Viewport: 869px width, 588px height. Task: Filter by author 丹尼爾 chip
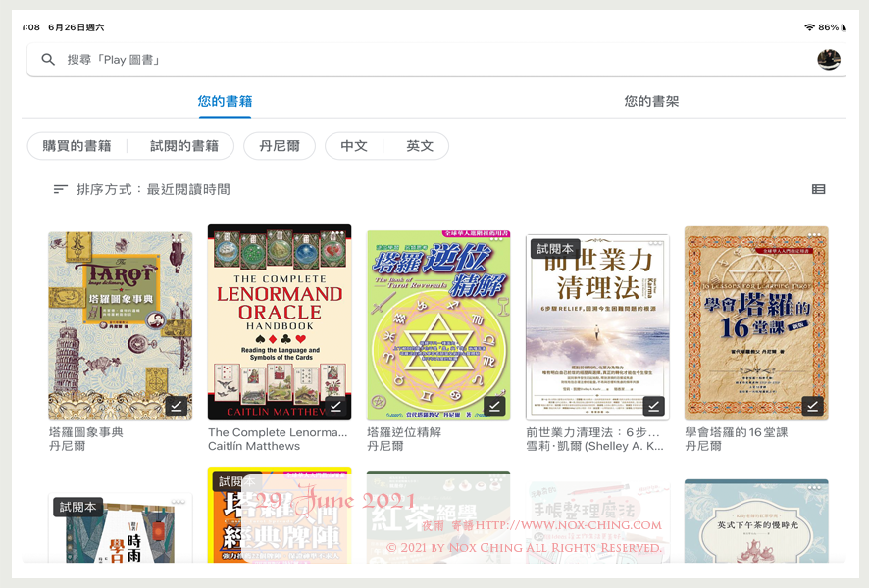point(280,146)
